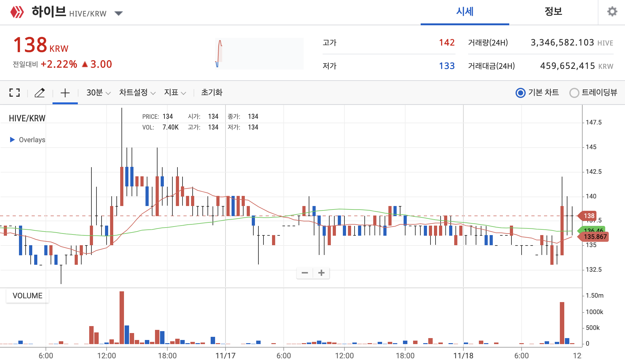The width and height of the screenshot is (625, 364).
Task: Switch to the 시세 tab
Action: (465, 12)
